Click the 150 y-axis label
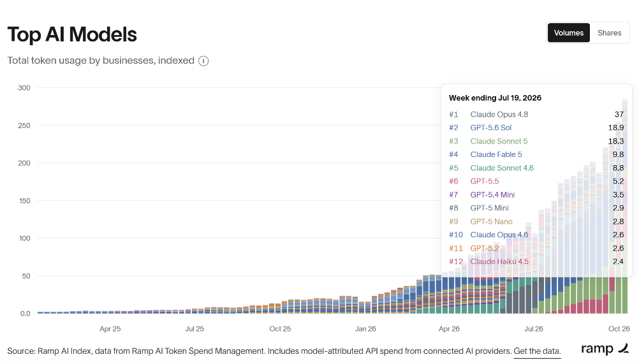Viewport: 639px width, 364px height. point(24,201)
